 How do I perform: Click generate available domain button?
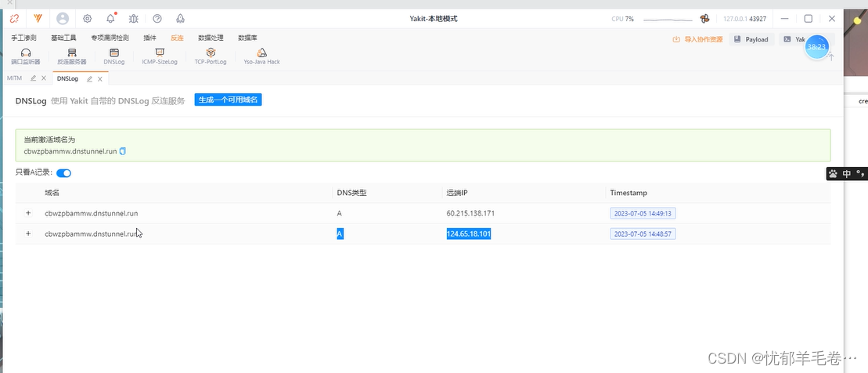click(228, 100)
